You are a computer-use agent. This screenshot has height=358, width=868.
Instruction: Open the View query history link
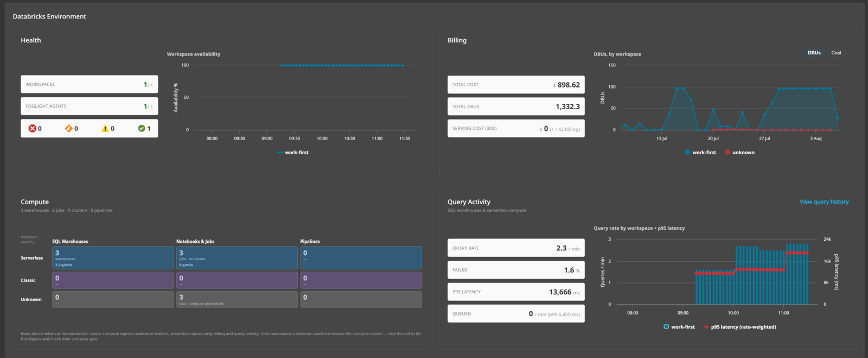click(x=824, y=202)
